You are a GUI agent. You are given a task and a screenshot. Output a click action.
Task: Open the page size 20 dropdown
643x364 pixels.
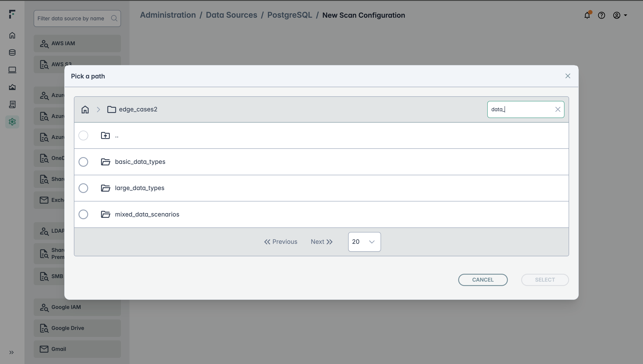point(364,242)
